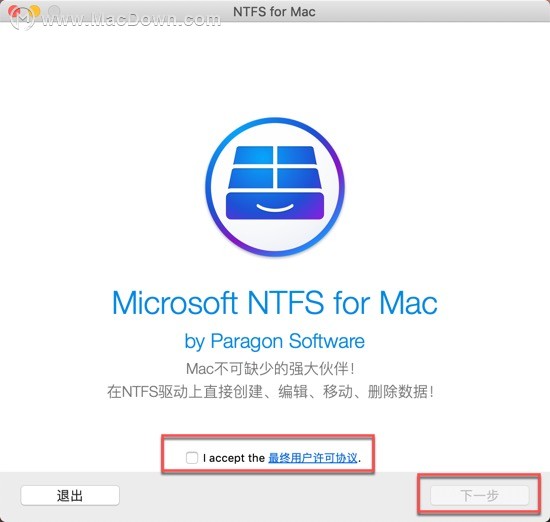Click the by Paragon Software text

[x=275, y=341]
